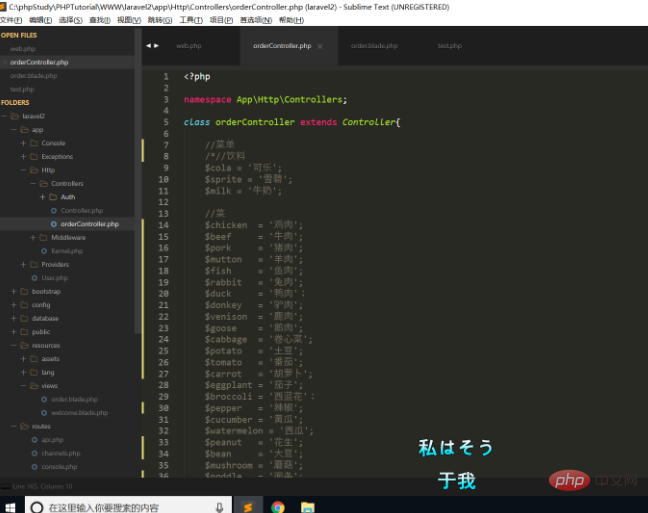
Task: Open channels.php under routes
Action: [x=61, y=453]
